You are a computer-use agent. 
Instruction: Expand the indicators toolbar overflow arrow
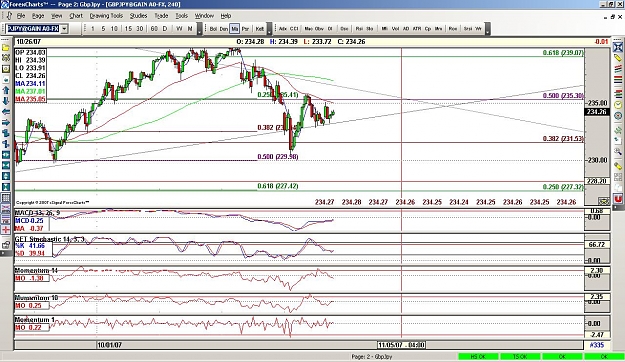[487, 29]
